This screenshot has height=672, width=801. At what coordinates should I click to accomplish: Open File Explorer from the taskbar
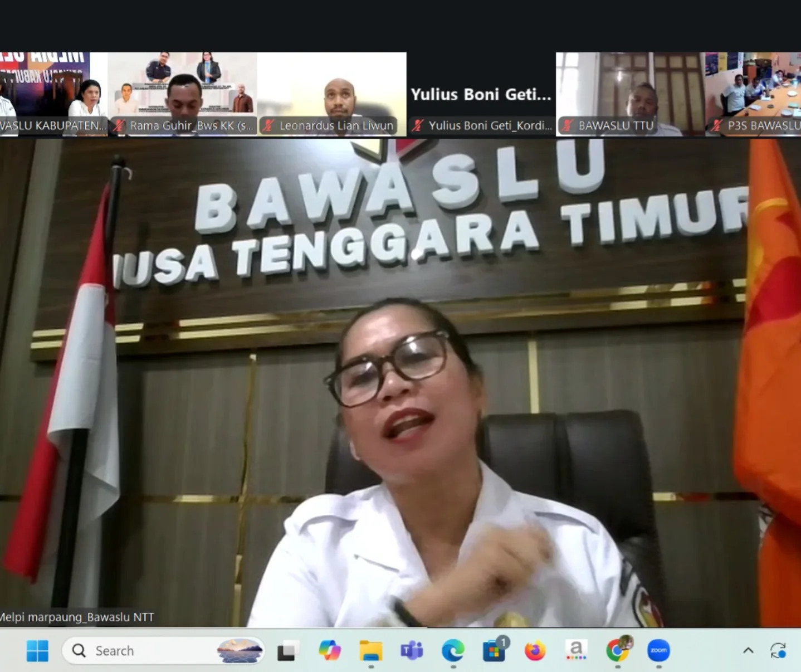coord(371,650)
